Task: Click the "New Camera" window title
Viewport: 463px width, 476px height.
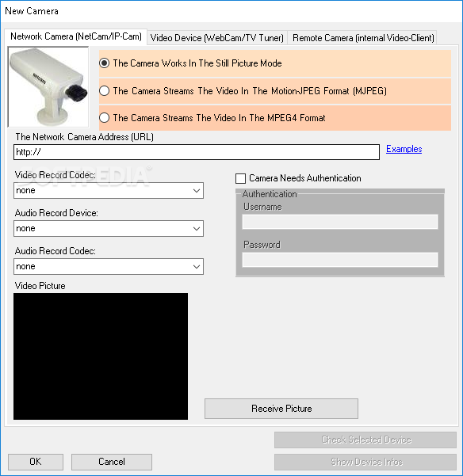Action: pyautogui.click(x=32, y=11)
